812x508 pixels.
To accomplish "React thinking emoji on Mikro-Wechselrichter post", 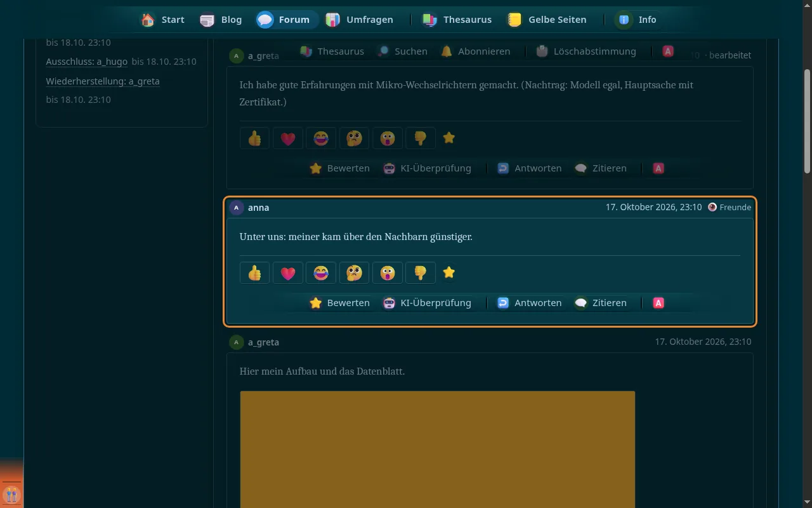I will 354,138.
